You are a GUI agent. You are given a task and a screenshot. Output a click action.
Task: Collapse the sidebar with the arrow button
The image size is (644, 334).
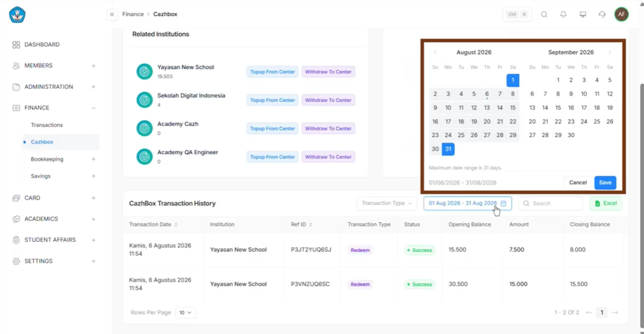click(x=112, y=14)
